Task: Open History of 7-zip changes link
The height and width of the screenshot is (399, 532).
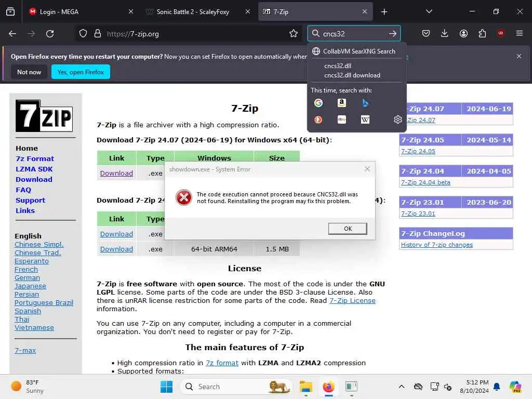Action: (x=436, y=245)
